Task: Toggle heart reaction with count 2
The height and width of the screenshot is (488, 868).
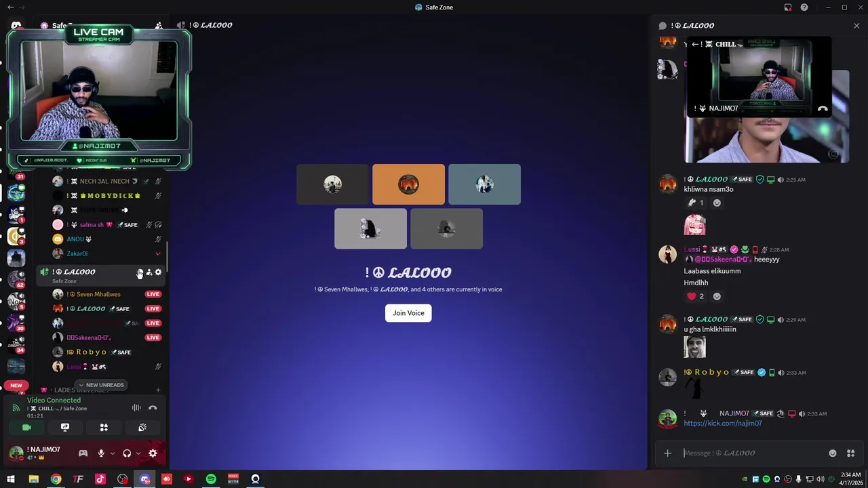Action: [x=696, y=296]
